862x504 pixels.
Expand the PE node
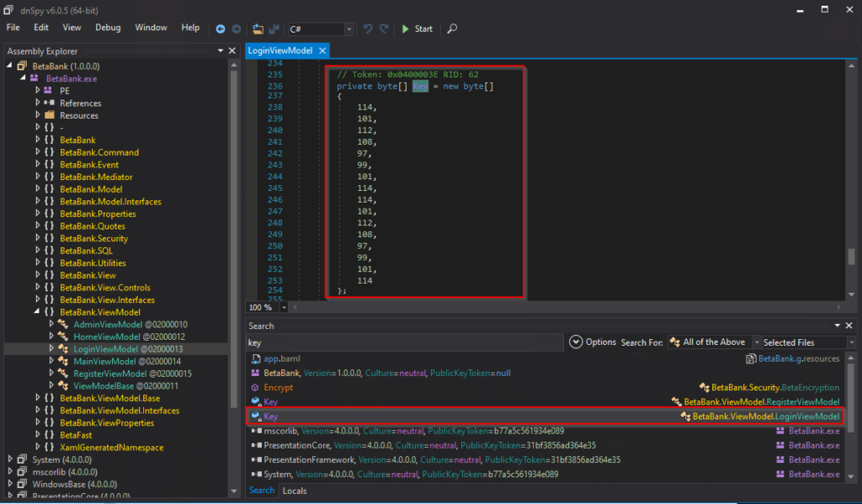click(37, 90)
